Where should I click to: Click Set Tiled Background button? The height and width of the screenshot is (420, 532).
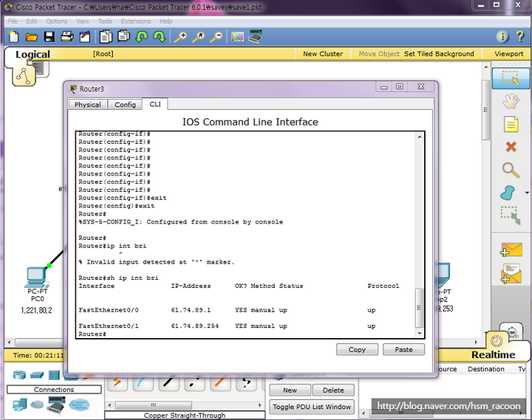coord(439,54)
